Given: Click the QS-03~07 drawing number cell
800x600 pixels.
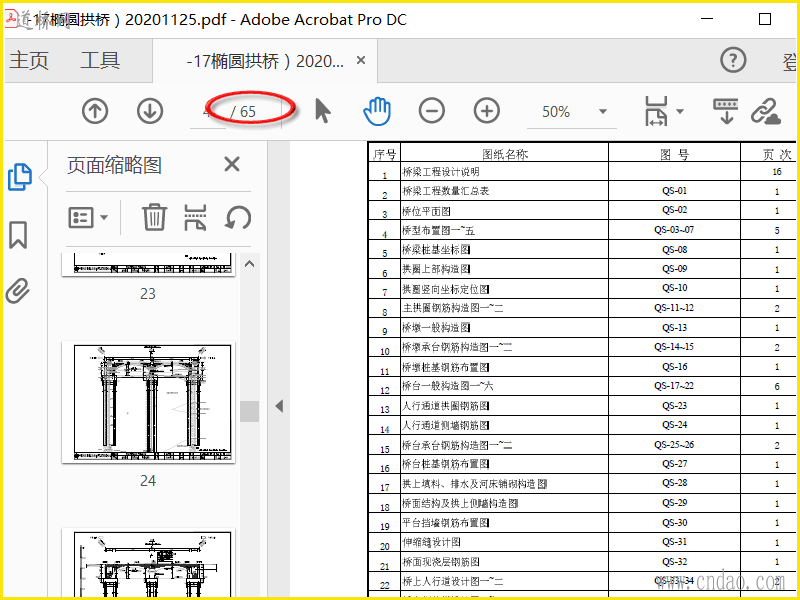Looking at the screenshot, I should tap(674, 230).
